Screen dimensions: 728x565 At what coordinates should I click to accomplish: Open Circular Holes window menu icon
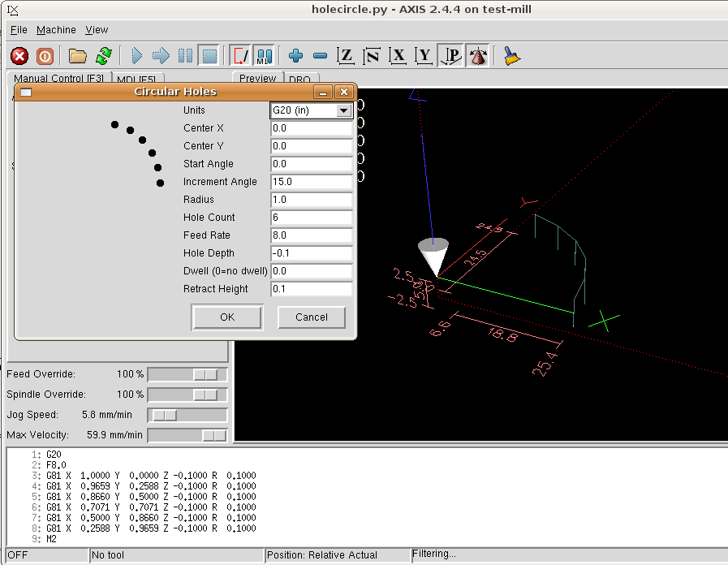tap(26, 93)
